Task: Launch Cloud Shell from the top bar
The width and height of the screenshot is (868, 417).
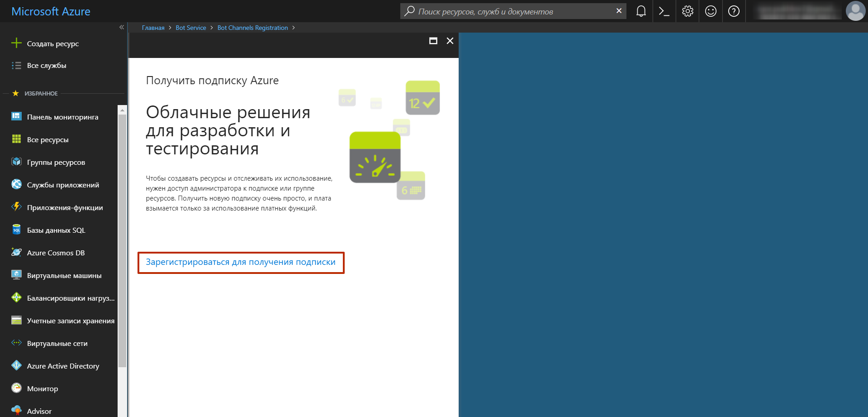Action: tap(664, 11)
